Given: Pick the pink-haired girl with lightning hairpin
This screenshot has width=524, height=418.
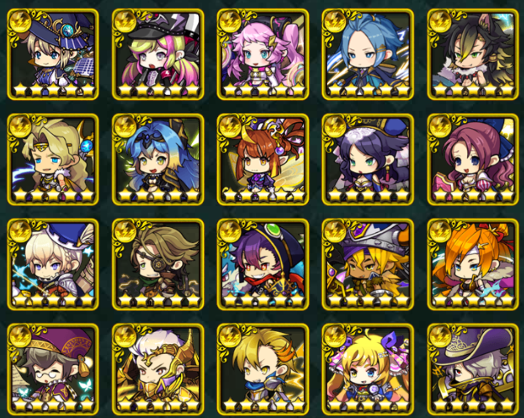Looking at the screenshot, I should tap(263, 54).
